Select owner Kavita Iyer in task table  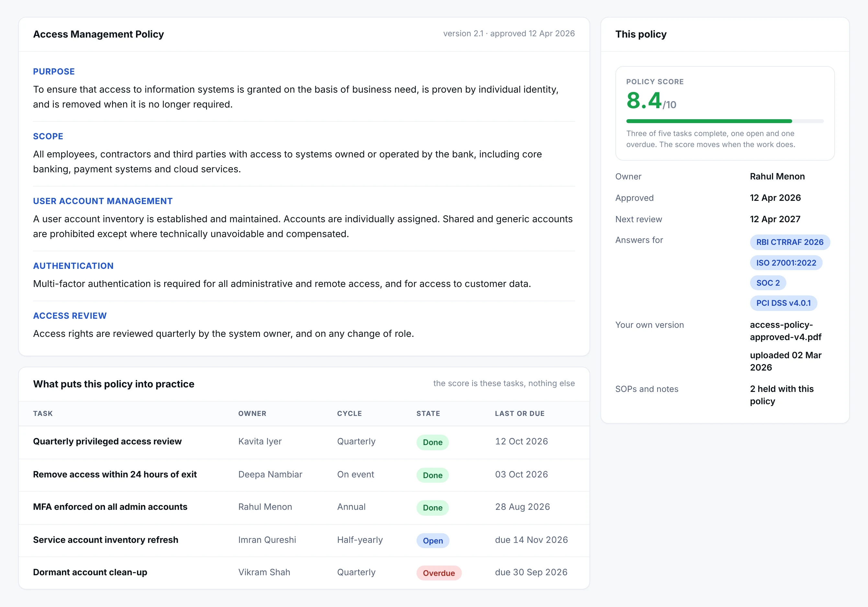(x=260, y=441)
